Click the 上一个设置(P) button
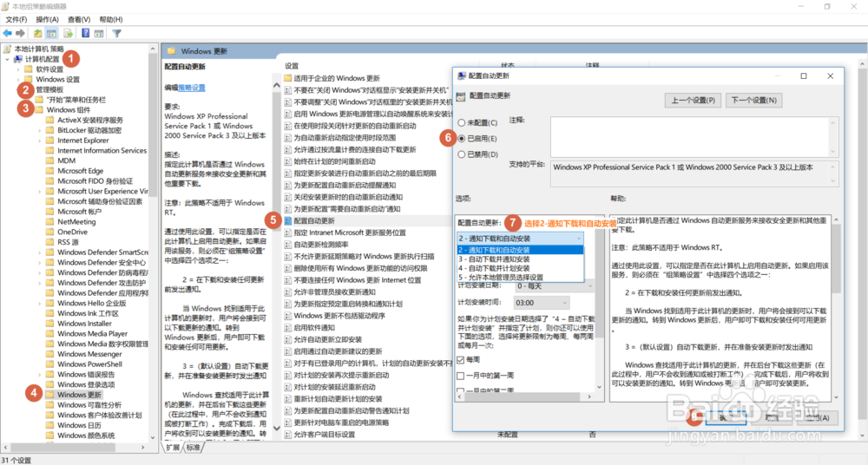Viewport: 868px width, 465px height. tap(693, 100)
